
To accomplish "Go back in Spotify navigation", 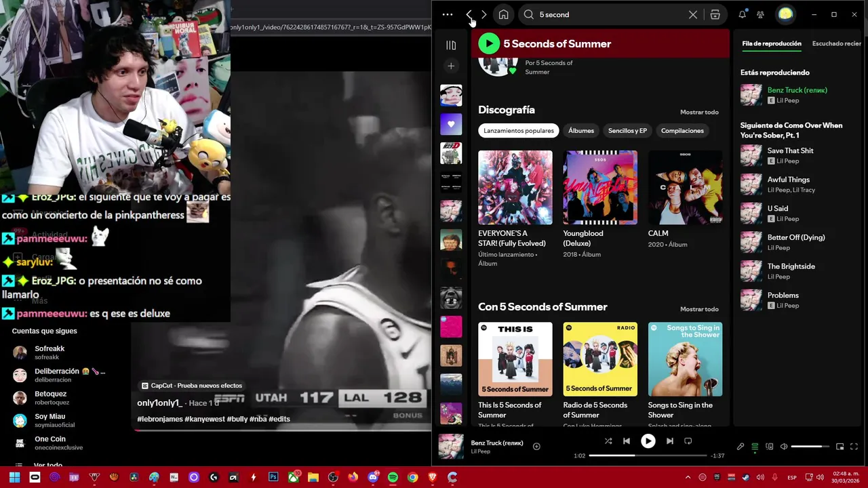I will tap(469, 14).
